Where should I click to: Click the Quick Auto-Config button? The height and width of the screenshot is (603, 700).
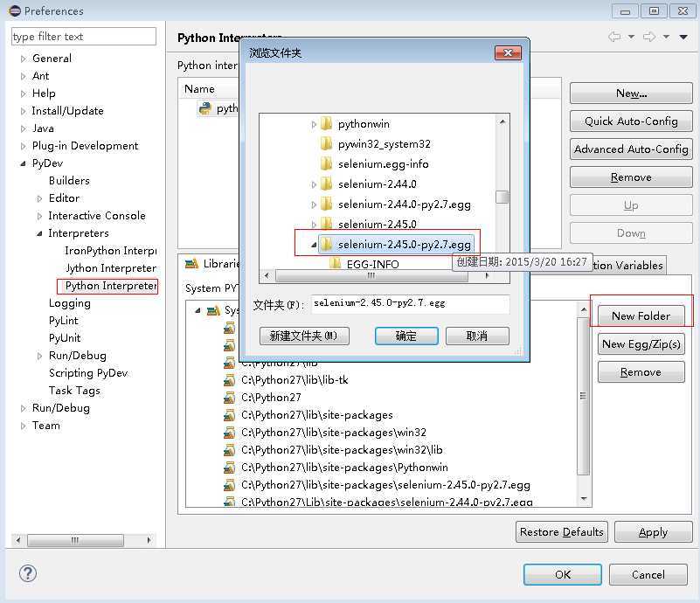[x=631, y=121]
